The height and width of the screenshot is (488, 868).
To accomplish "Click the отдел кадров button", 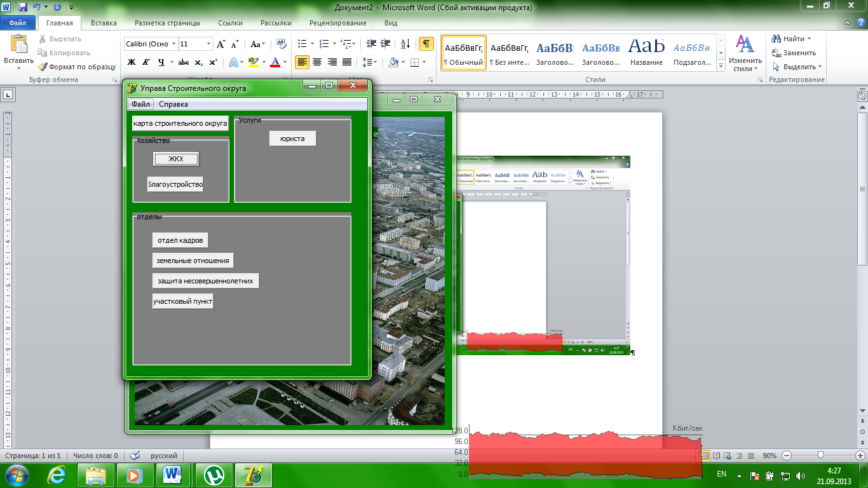I will click(x=180, y=240).
